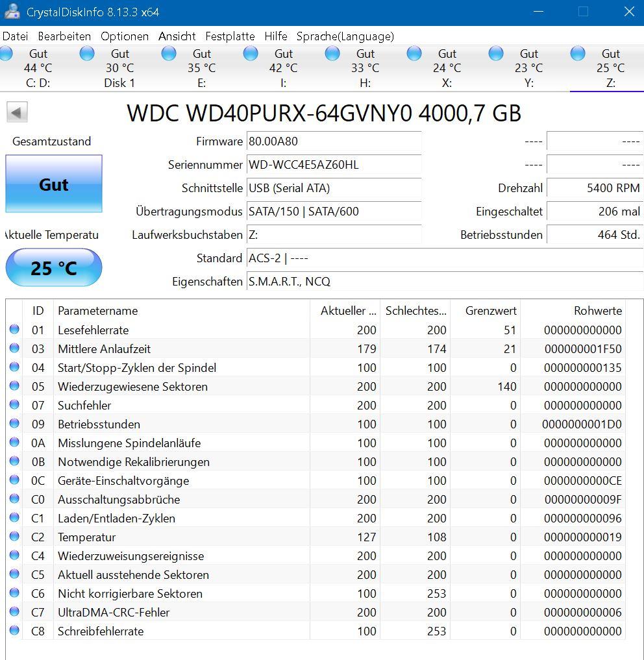
Task: Click the Standard field ACS-2
Action: [x=445, y=258]
